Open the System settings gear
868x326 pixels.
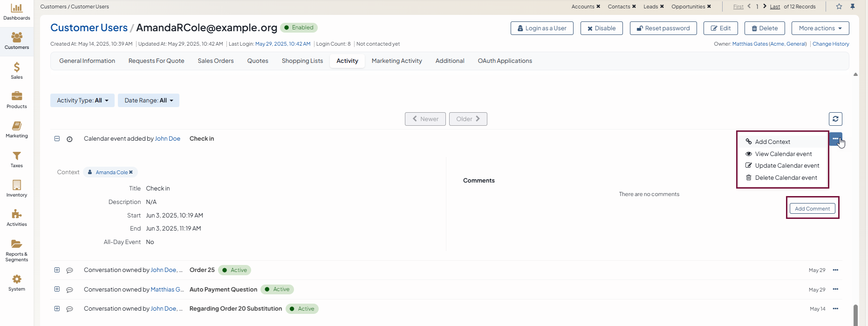(x=17, y=283)
